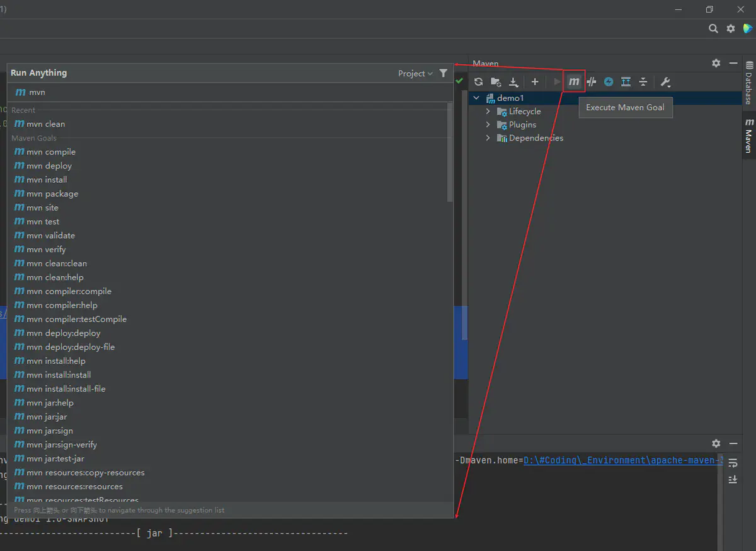Click the Run Anything list scrollbar
This screenshot has height=551, width=756.
(x=450, y=153)
